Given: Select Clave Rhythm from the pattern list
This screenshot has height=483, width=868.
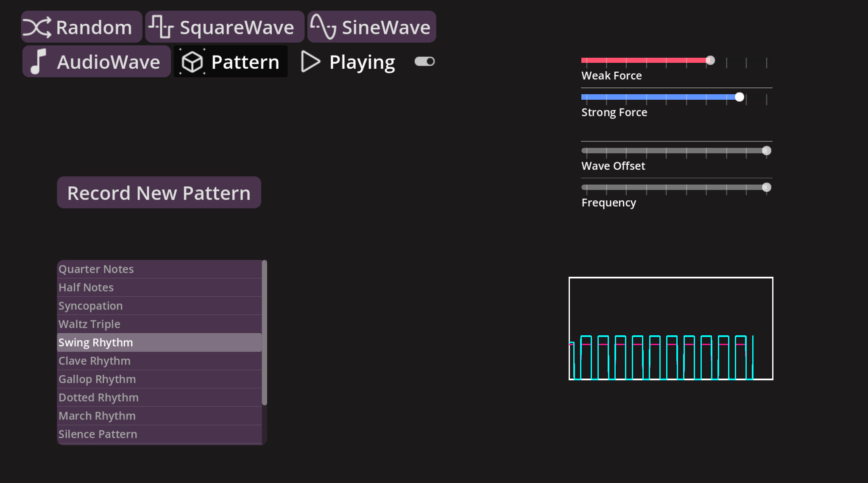Looking at the screenshot, I should [x=159, y=360].
